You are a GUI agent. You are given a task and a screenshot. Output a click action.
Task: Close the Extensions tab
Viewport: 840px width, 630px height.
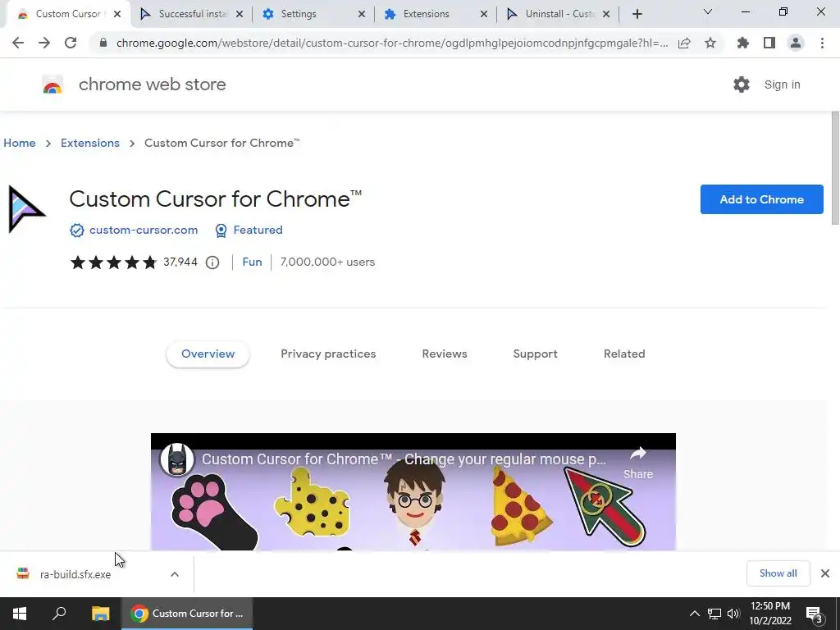point(484,14)
